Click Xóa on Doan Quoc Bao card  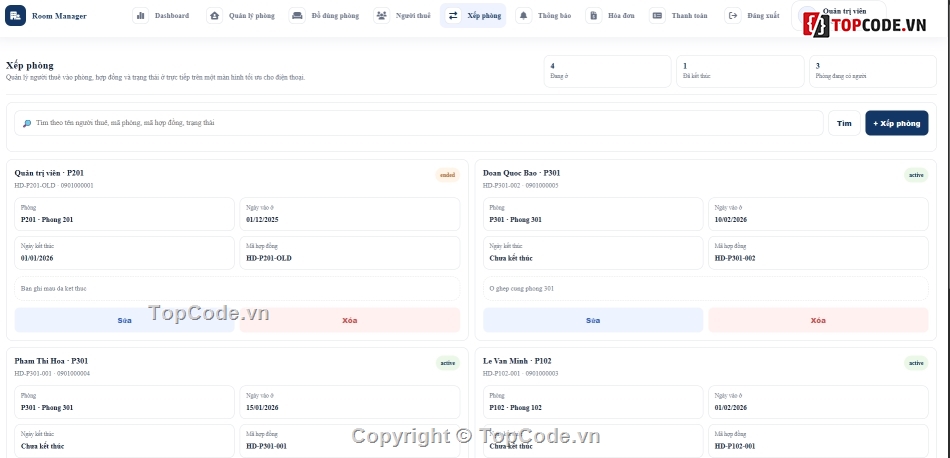click(819, 320)
